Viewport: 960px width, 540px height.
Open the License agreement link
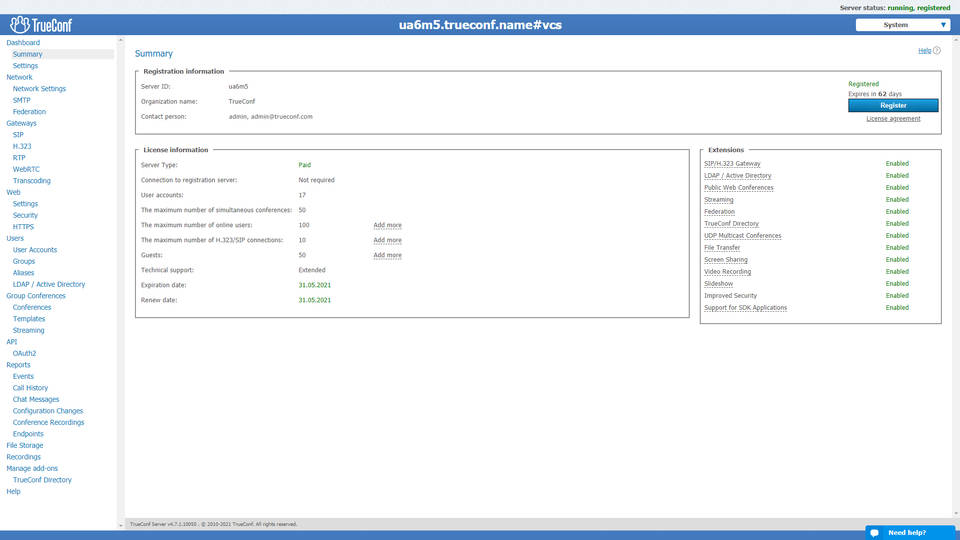tap(893, 119)
